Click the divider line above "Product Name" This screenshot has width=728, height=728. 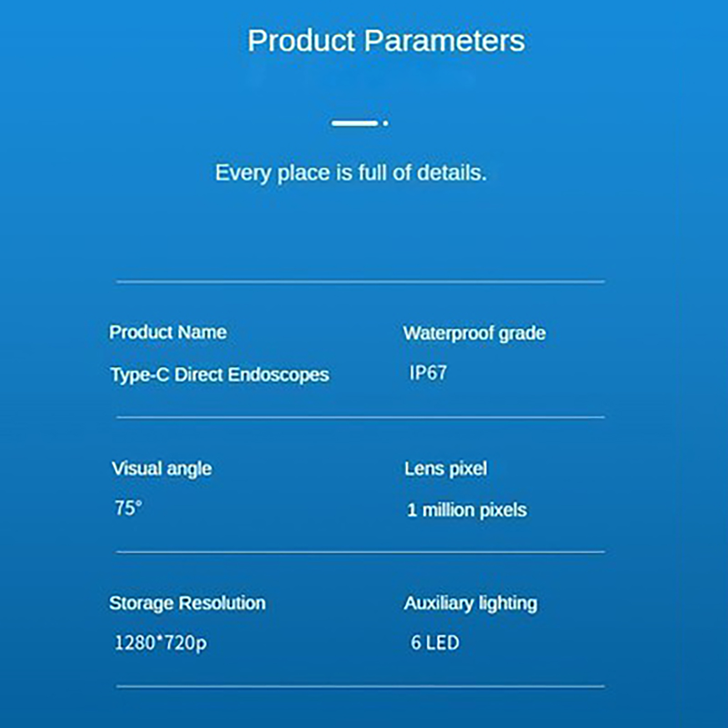tap(360, 282)
